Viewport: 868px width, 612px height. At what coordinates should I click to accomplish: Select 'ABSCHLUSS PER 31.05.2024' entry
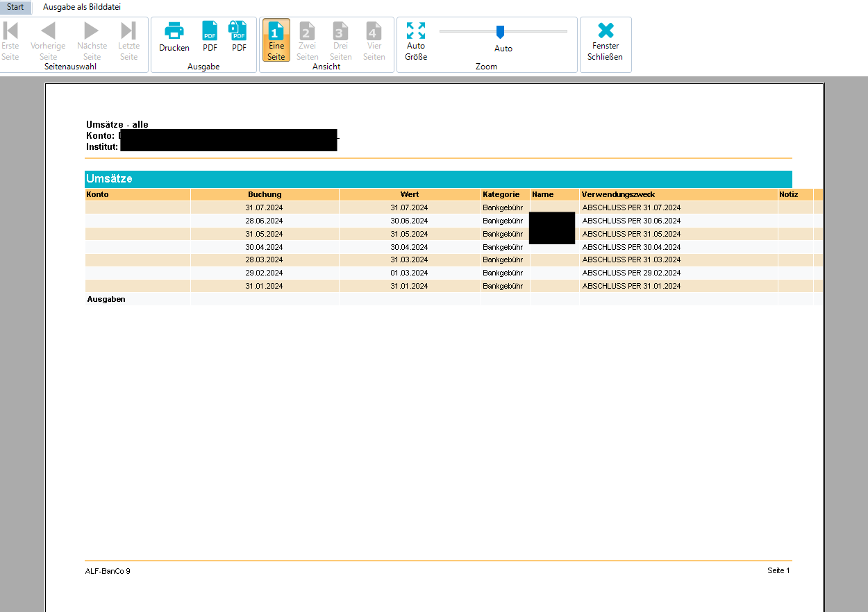click(631, 234)
